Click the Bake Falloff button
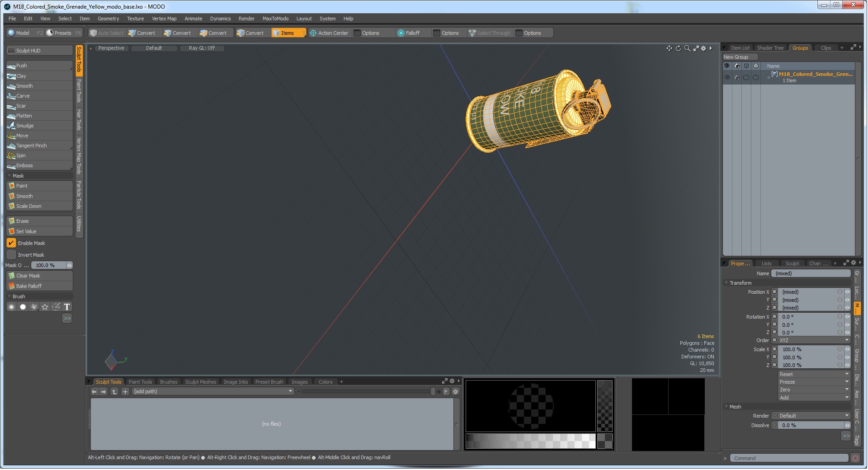This screenshot has width=868, height=470. point(39,286)
